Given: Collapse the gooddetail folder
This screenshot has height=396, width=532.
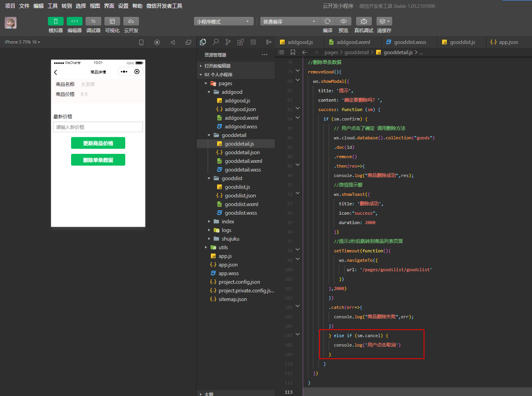Looking at the screenshot, I should (236, 135).
